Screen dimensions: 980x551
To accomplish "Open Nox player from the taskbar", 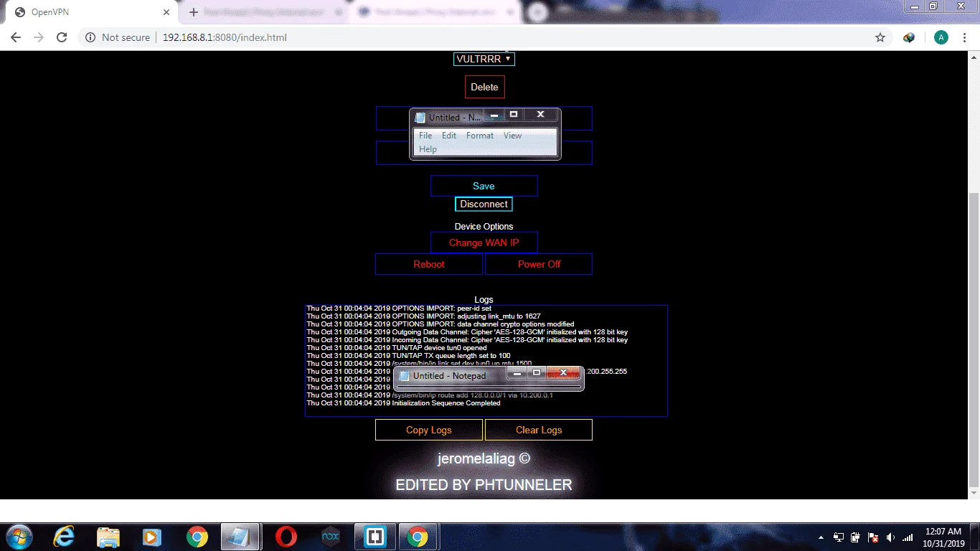I will coord(330,537).
